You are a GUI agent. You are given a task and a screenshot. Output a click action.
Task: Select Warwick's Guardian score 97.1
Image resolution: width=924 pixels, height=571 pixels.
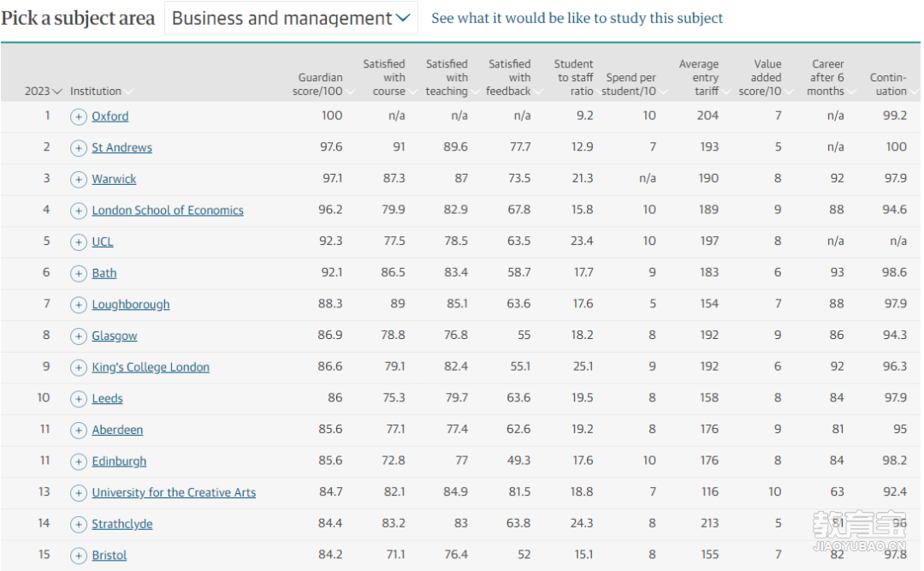pyautogui.click(x=332, y=178)
